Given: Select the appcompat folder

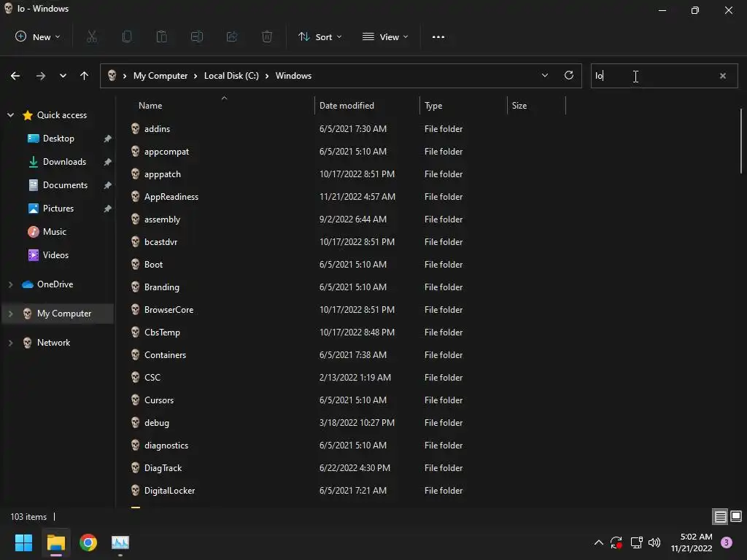Looking at the screenshot, I should (166, 152).
